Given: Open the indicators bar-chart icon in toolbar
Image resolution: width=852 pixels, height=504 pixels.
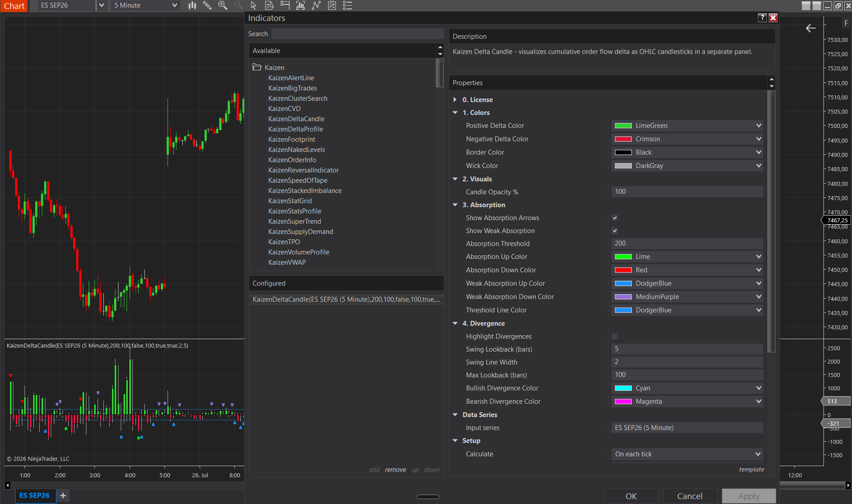Looking at the screenshot, I should pos(301,5).
